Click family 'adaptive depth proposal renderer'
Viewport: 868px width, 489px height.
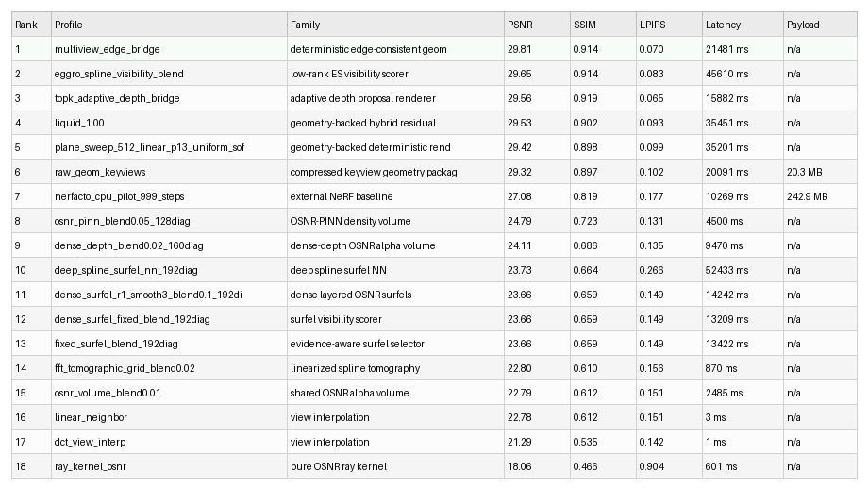(362, 98)
